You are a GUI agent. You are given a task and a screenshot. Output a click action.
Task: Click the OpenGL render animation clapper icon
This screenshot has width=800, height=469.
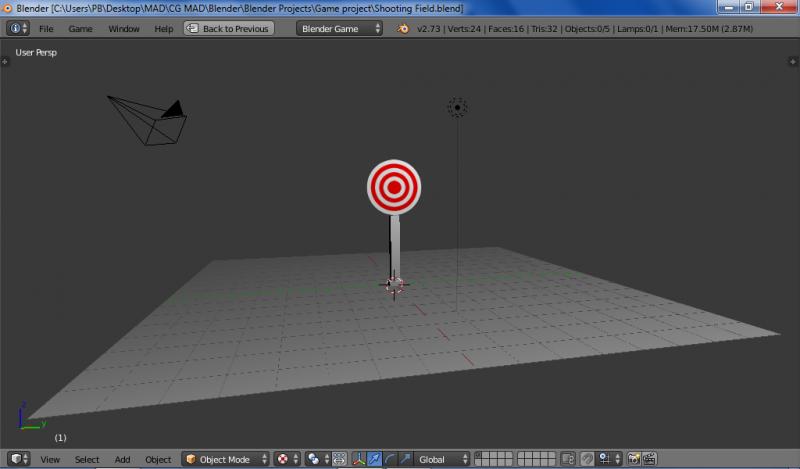click(x=649, y=459)
